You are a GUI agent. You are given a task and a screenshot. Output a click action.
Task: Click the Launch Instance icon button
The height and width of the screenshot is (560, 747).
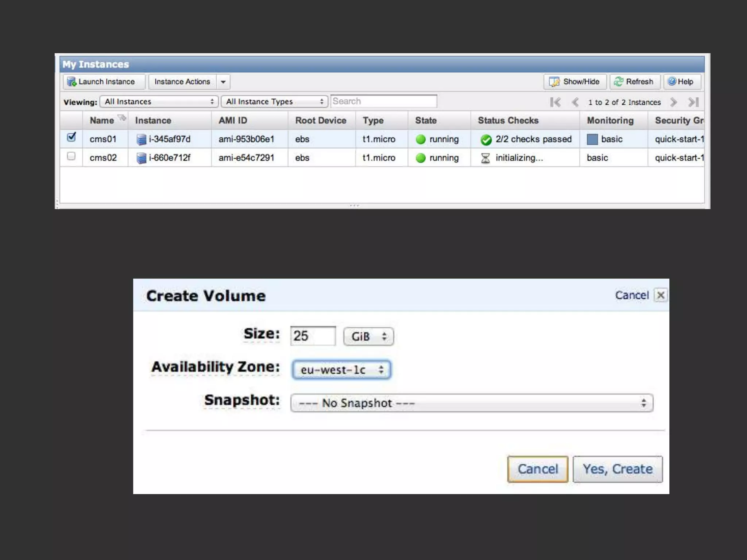[x=71, y=82]
